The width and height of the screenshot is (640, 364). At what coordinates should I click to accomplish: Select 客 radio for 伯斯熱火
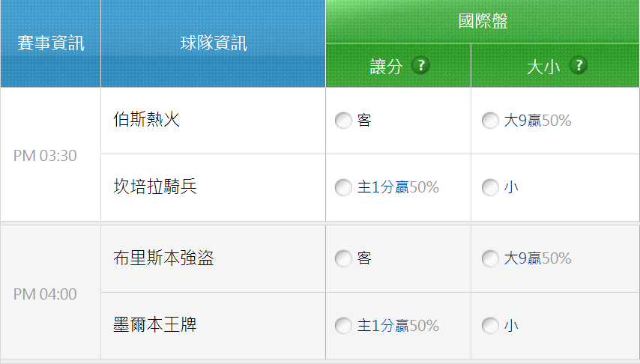point(343,121)
